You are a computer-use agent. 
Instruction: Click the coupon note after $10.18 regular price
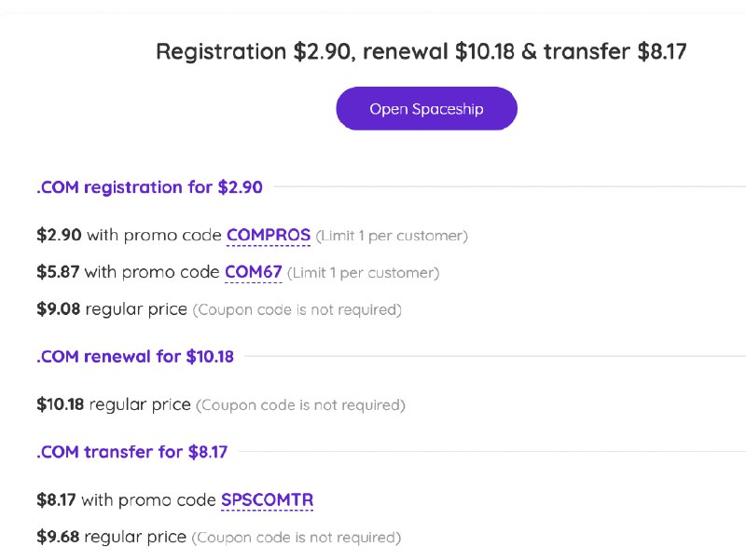tap(300, 405)
